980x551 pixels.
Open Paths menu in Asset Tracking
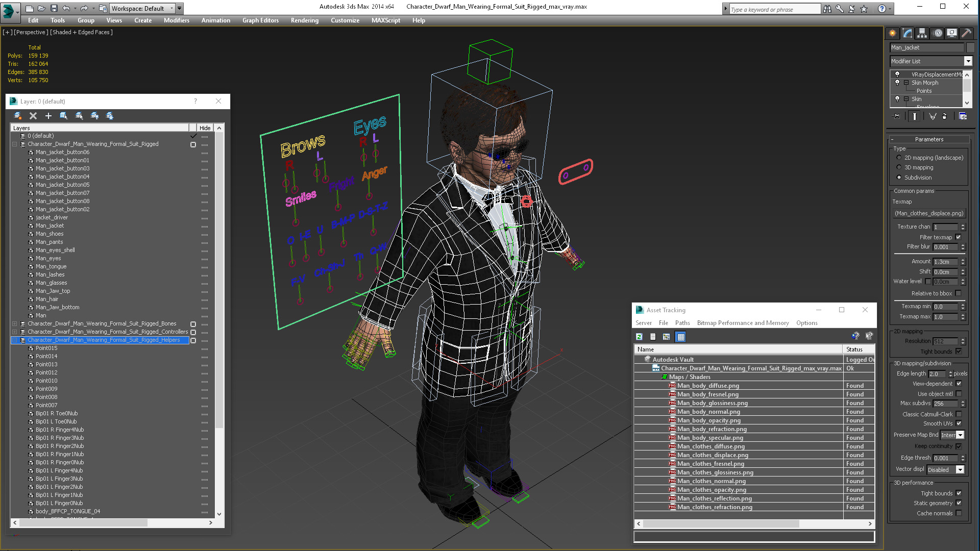point(682,323)
